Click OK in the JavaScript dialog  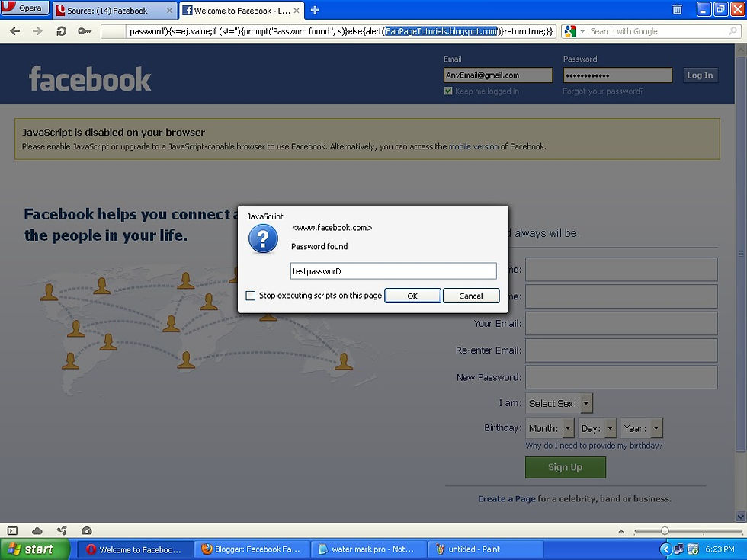click(x=412, y=296)
